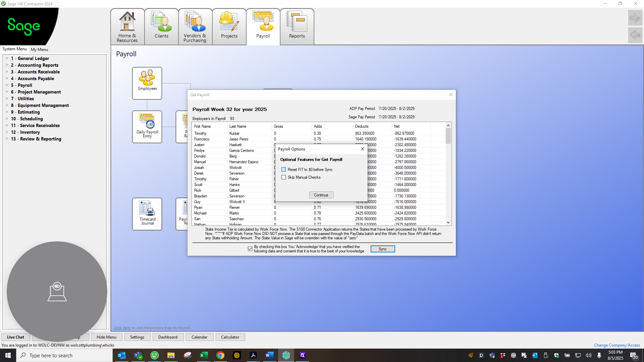The height and width of the screenshot is (362, 644).
Task: Expand 5 - Payroll menu
Action: click(7, 85)
